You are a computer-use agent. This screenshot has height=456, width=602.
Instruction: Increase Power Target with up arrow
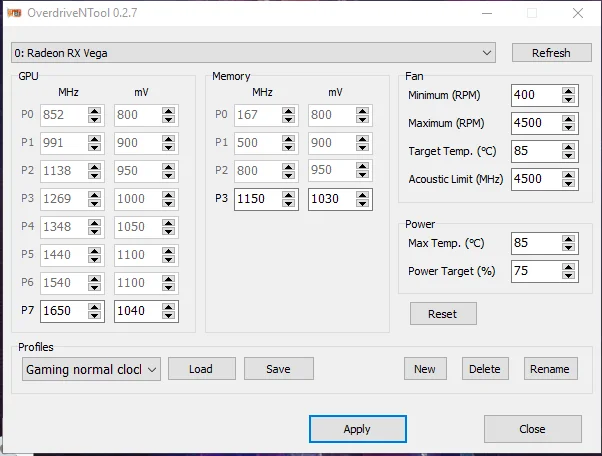[569, 267]
